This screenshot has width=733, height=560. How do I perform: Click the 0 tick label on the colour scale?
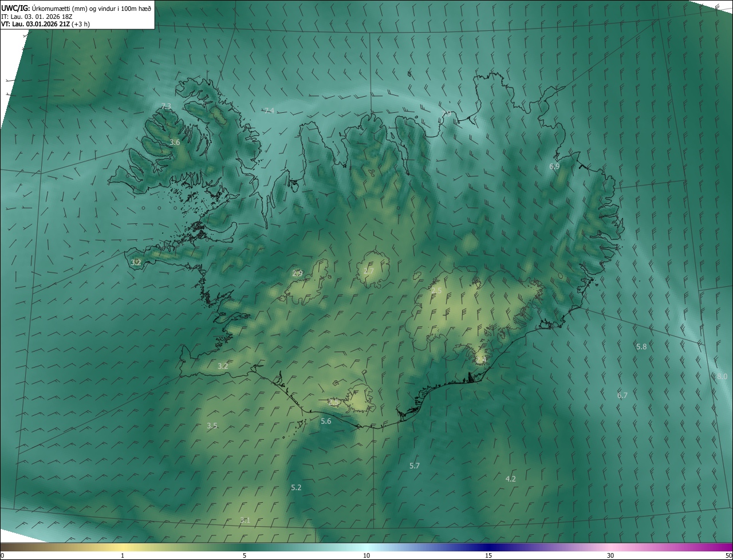(x=2, y=555)
